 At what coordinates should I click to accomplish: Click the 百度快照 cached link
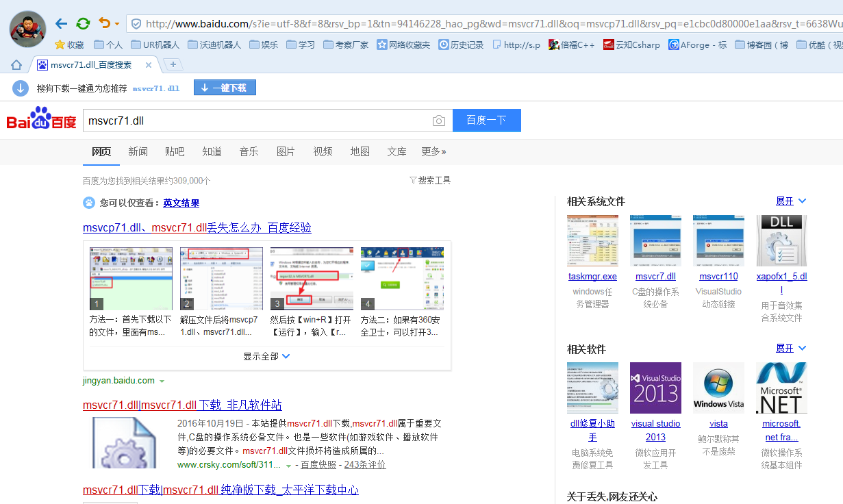coord(318,464)
